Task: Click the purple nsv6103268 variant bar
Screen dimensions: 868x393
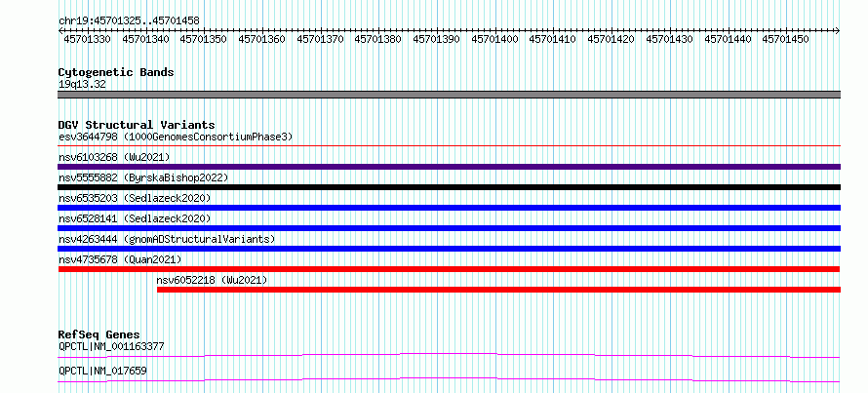Action: 449,167
